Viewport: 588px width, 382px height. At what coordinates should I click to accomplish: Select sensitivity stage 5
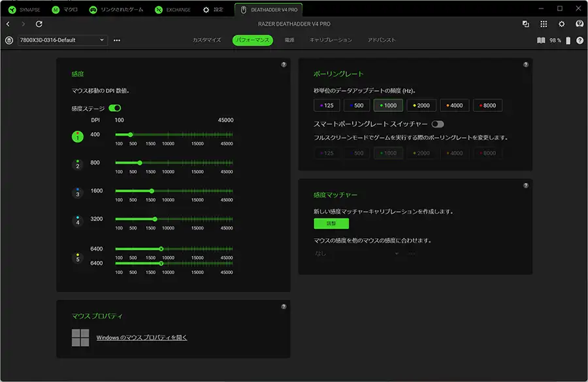(78, 258)
